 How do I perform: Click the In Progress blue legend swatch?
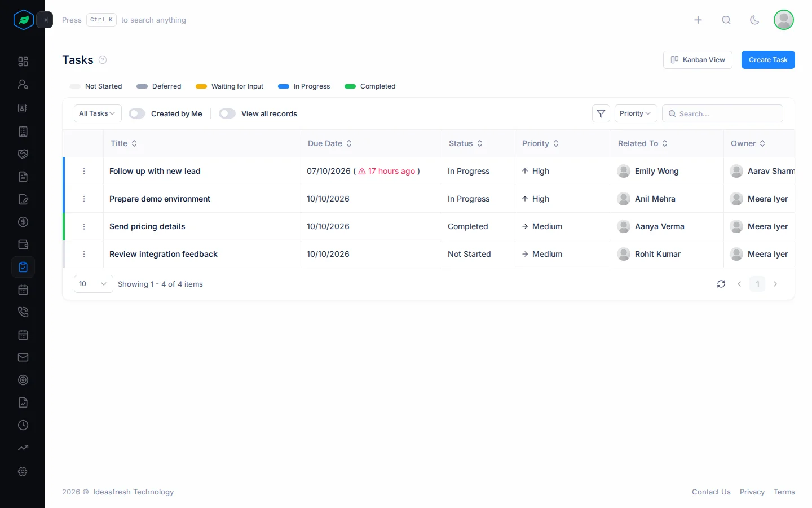pyautogui.click(x=284, y=86)
